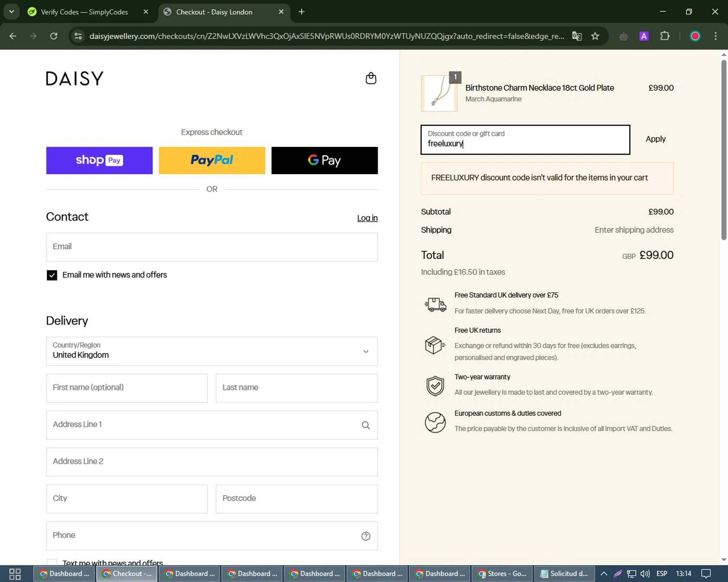The image size is (728, 582).
Task: Click the browser forward arrow
Action: tap(33, 36)
